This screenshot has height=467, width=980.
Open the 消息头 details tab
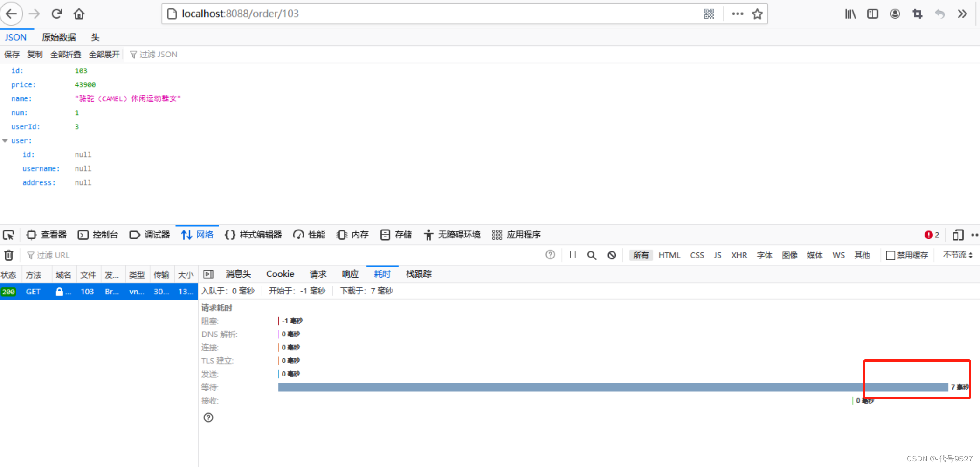[238, 274]
